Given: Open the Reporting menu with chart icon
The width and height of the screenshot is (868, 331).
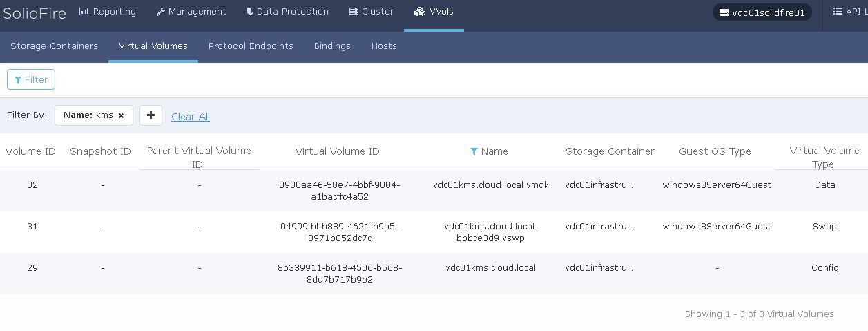Looking at the screenshot, I should tap(108, 12).
